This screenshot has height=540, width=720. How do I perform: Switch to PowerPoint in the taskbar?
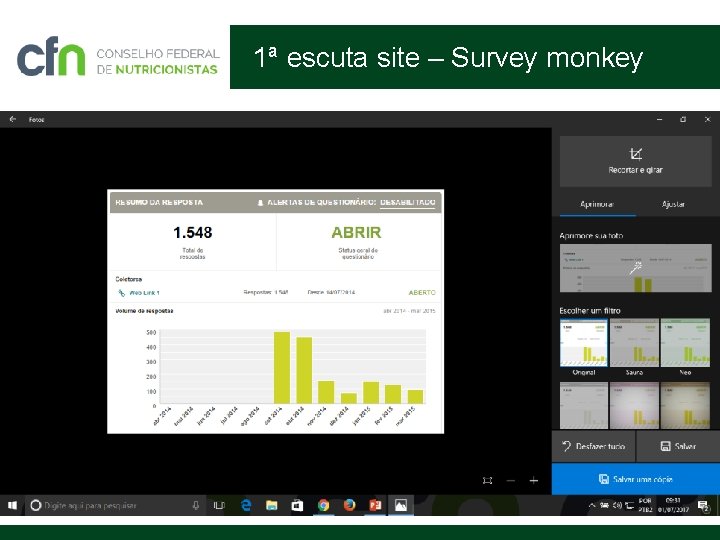click(375, 505)
